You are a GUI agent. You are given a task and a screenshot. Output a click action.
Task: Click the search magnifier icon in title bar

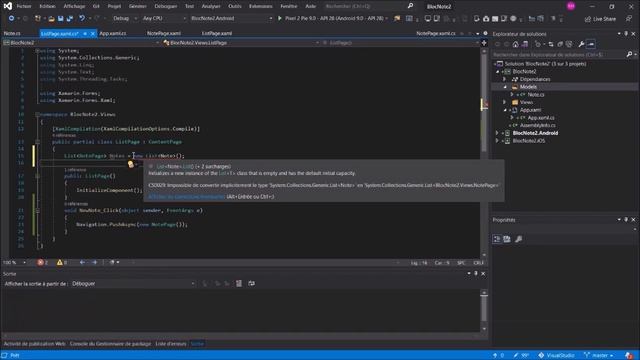tap(410, 6)
